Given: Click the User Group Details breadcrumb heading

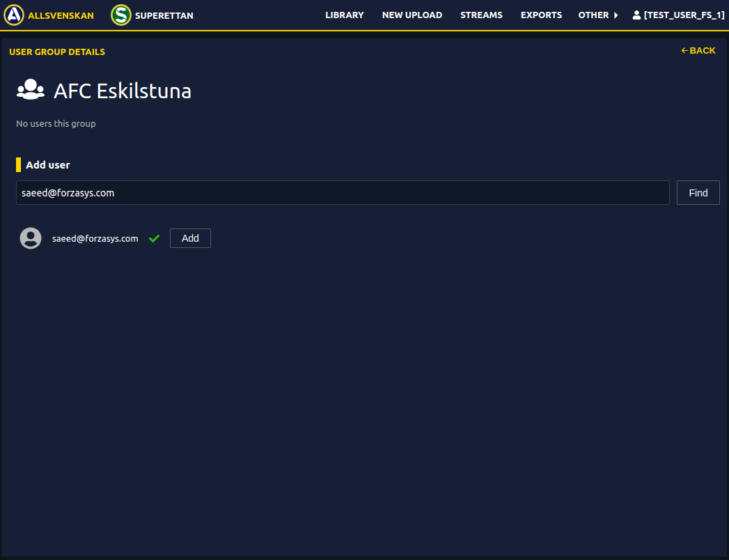Looking at the screenshot, I should [x=57, y=52].
